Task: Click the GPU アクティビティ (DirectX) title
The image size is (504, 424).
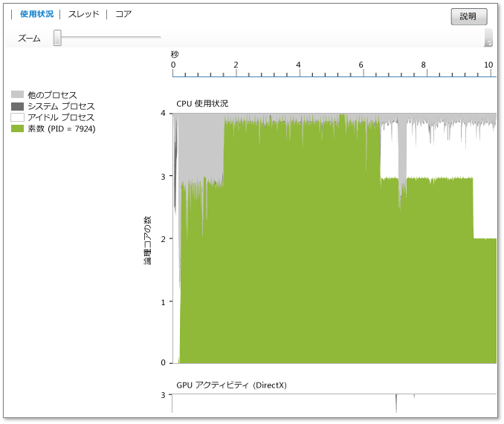Action: [x=231, y=385]
